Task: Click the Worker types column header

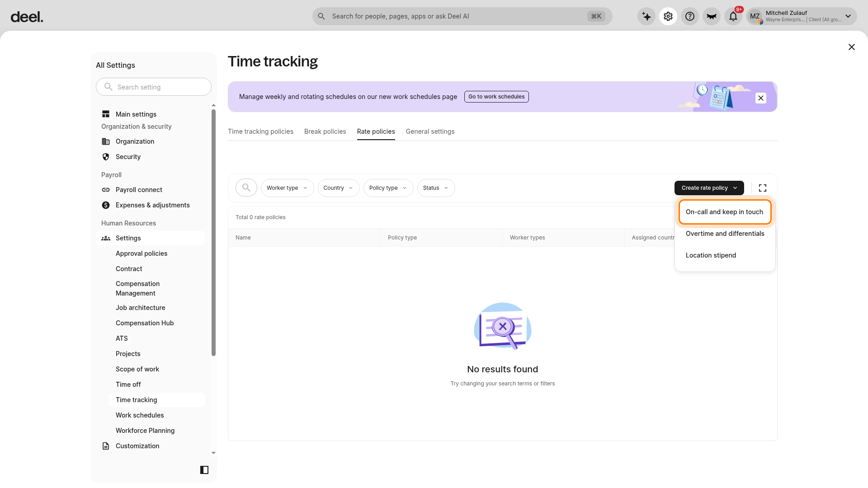Action: (x=563, y=238)
